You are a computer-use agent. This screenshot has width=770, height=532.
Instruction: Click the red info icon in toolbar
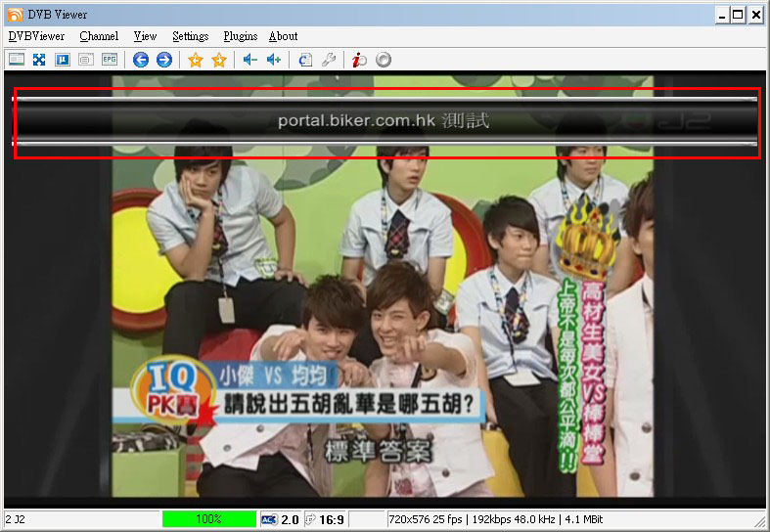(360, 60)
